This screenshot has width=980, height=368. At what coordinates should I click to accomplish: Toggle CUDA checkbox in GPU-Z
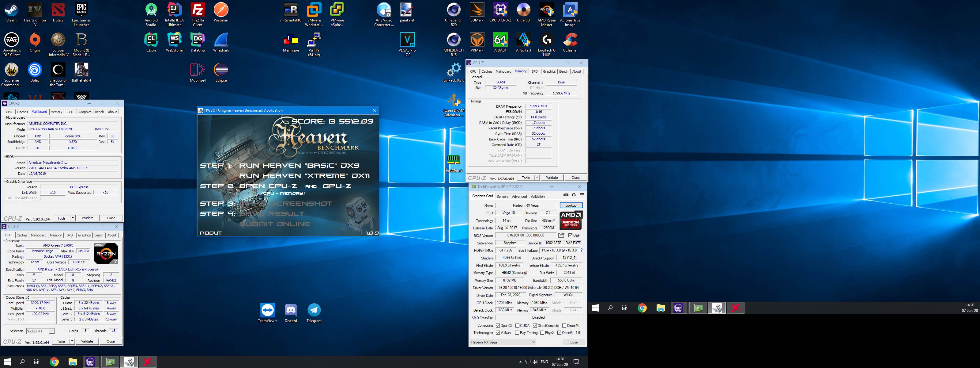pyautogui.click(x=517, y=326)
